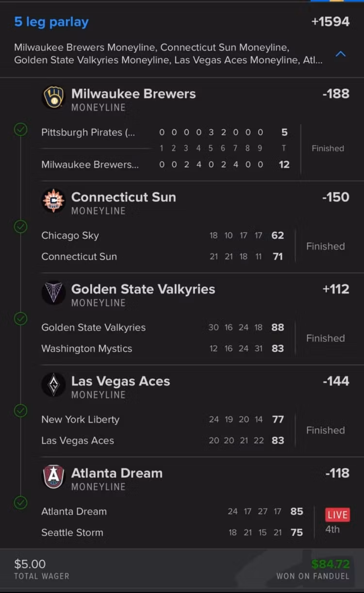The width and height of the screenshot is (364, 593).
Task: Tap the parlay legs summary text
Action: coord(168,54)
